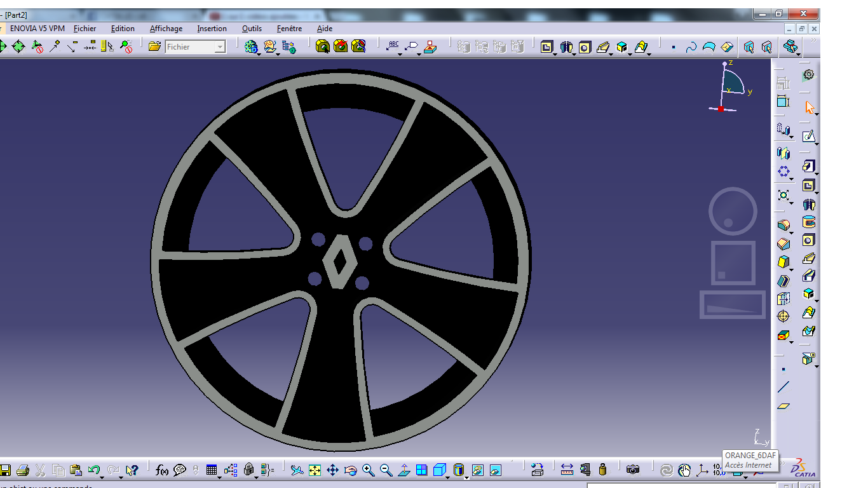The width and height of the screenshot is (868, 488).
Task: Expand the Shading mode dropdown arrow
Action: [x=467, y=477]
